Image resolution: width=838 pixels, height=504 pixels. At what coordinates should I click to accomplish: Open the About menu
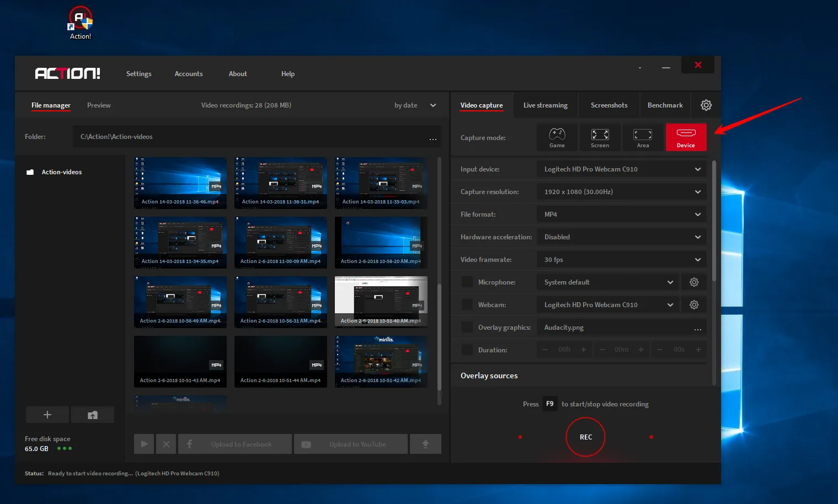tap(238, 74)
